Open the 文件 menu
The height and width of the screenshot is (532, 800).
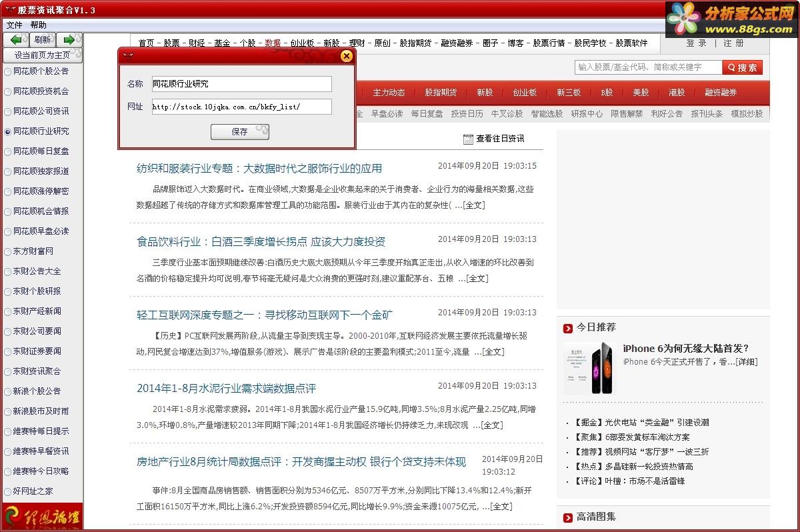click(x=14, y=25)
